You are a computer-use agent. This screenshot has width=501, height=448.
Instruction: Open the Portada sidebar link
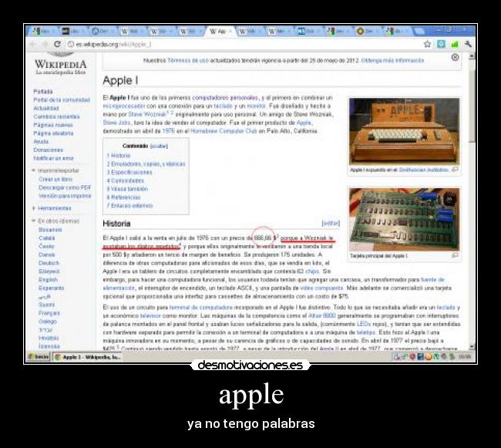pyautogui.click(x=43, y=92)
